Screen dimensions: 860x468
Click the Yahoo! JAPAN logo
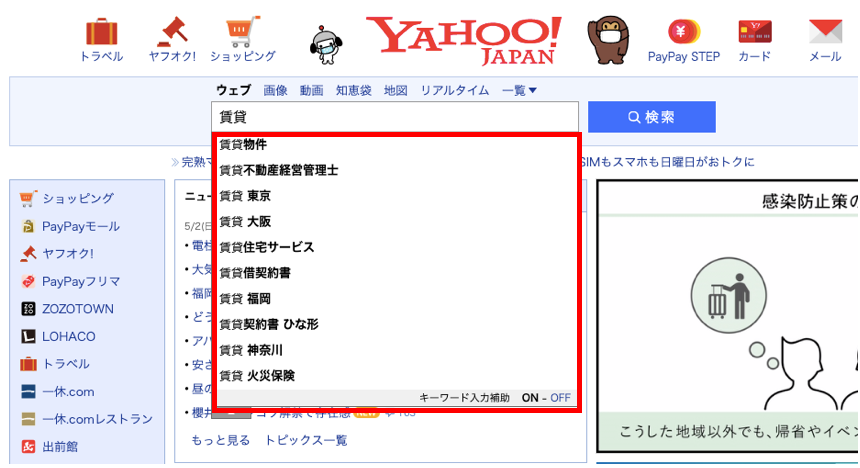tap(464, 41)
